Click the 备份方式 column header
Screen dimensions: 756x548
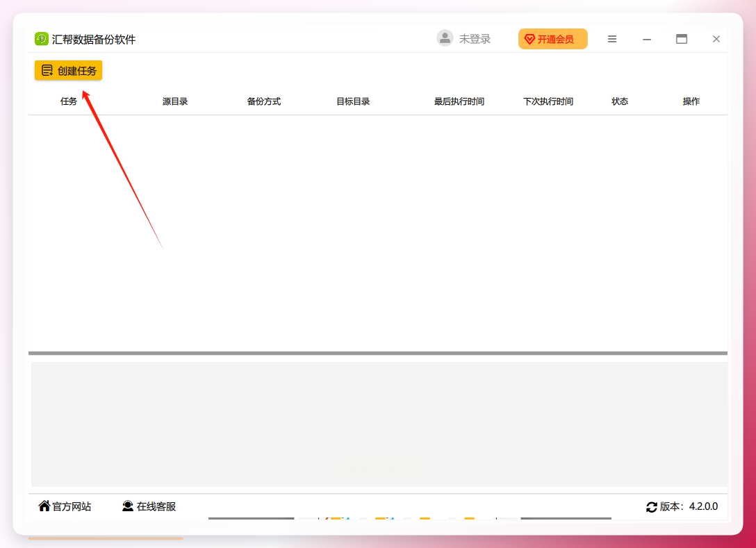pos(264,101)
